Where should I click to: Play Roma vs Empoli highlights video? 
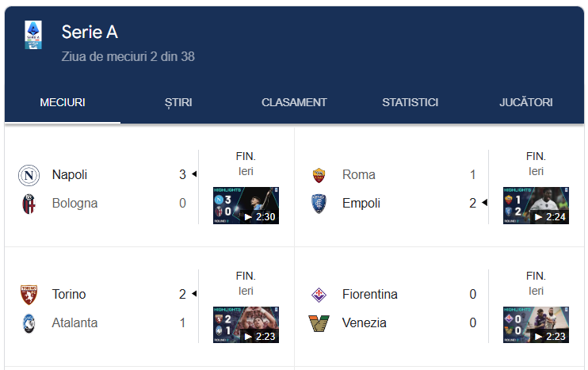point(536,205)
